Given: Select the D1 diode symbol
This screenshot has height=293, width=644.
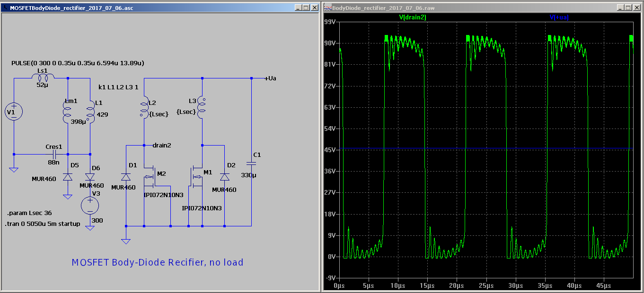Looking at the screenshot, I should tap(126, 177).
